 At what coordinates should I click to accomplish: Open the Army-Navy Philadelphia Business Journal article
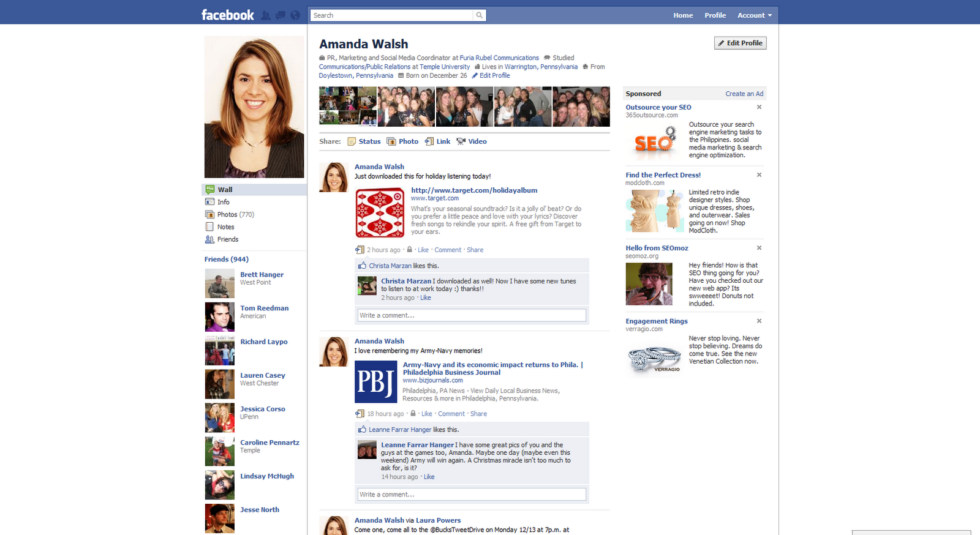point(492,369)
